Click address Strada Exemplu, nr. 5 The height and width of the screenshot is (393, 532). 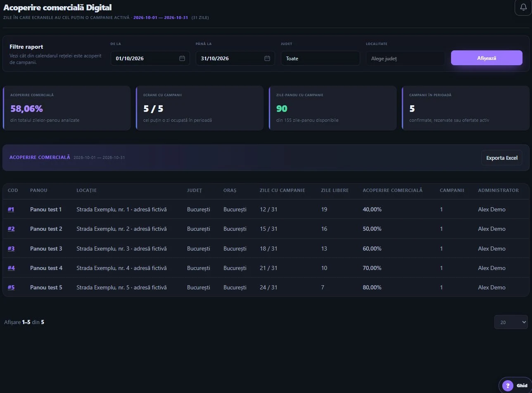[x=121, y=287]
